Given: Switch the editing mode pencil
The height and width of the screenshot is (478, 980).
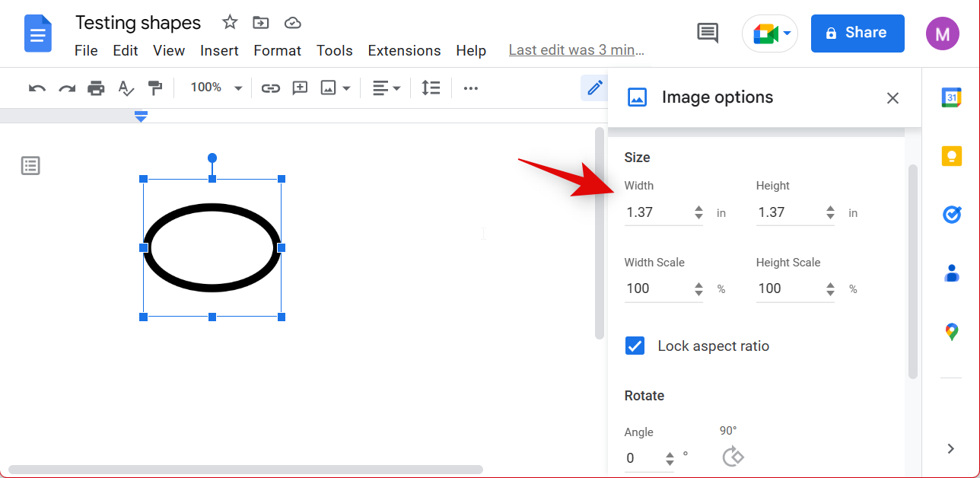Looking at the screenshot, I should tap(594, 88).
